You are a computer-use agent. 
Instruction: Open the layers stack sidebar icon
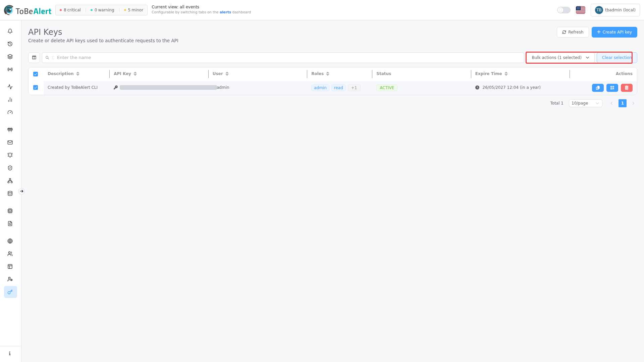10,57
